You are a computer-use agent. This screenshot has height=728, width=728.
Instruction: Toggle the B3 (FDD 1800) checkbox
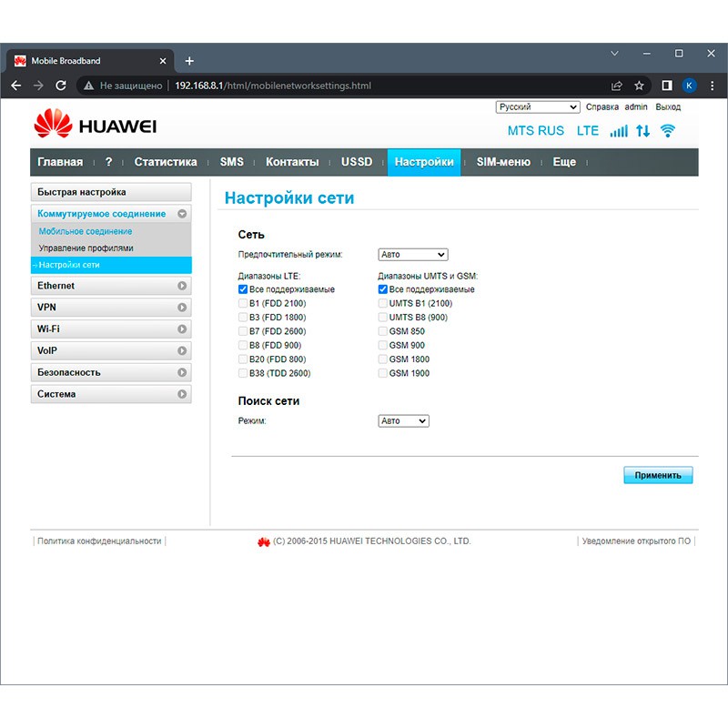[x=243, y=318]
